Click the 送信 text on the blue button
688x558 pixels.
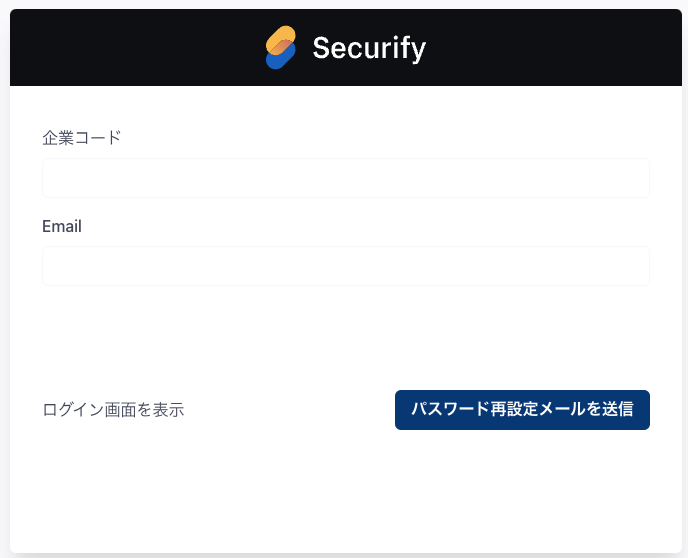[618, 409]
